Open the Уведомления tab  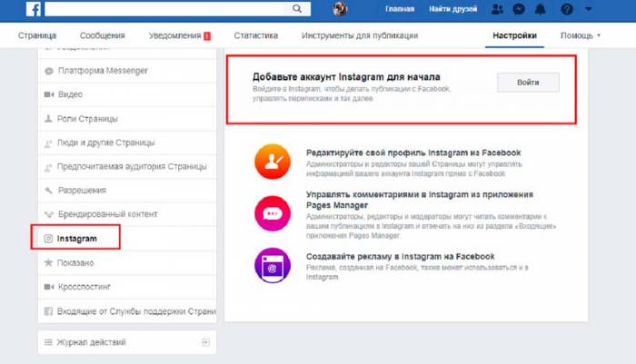(x=179, y=36)
